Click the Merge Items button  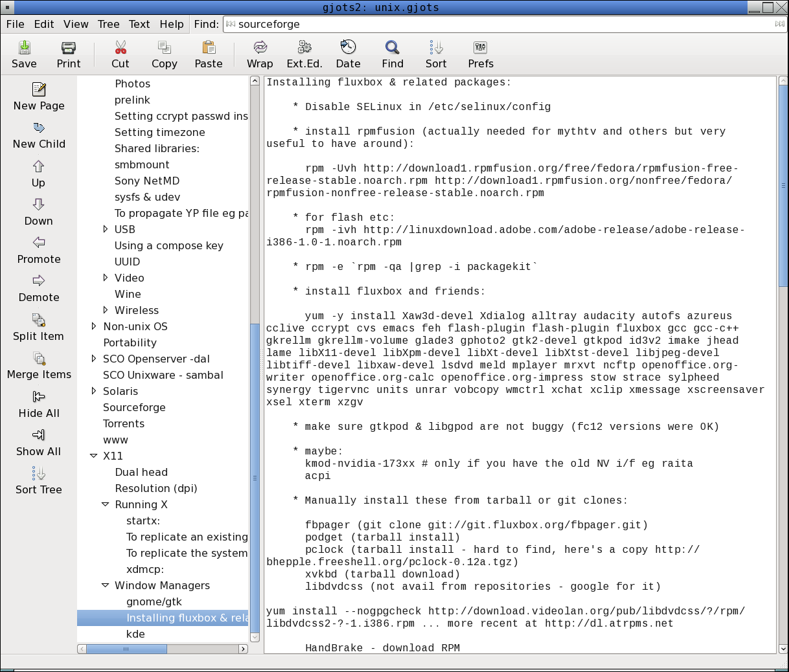tap(39, 365)
